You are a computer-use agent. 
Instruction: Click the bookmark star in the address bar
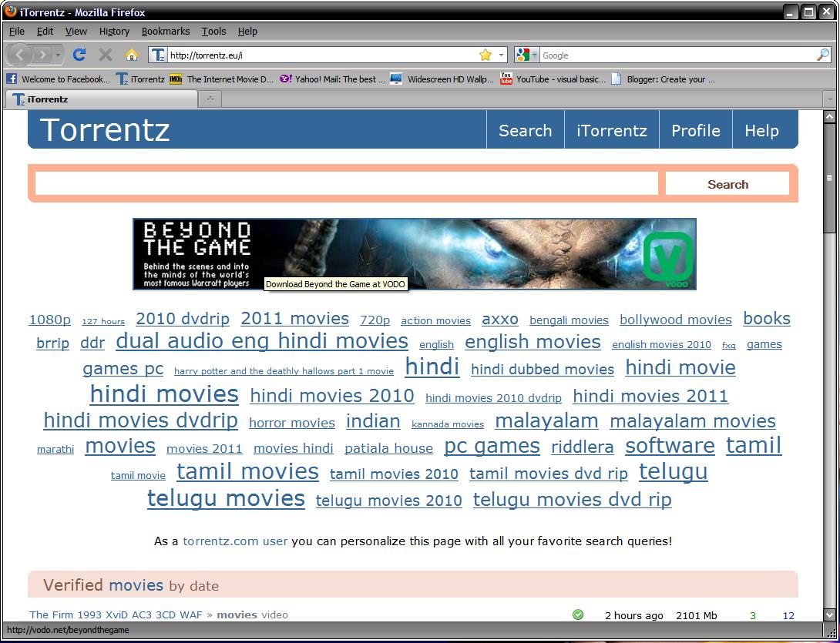pyautogui.click(x=485, y=55)
